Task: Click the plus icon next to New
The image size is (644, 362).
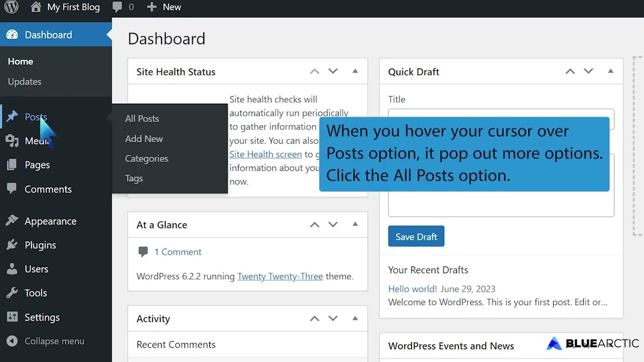Action: click(x=151, y=7)
